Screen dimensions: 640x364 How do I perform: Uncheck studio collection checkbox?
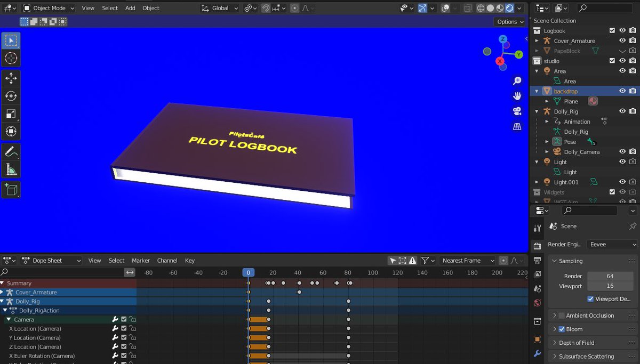pyautogui.click(x=612, y=61)
